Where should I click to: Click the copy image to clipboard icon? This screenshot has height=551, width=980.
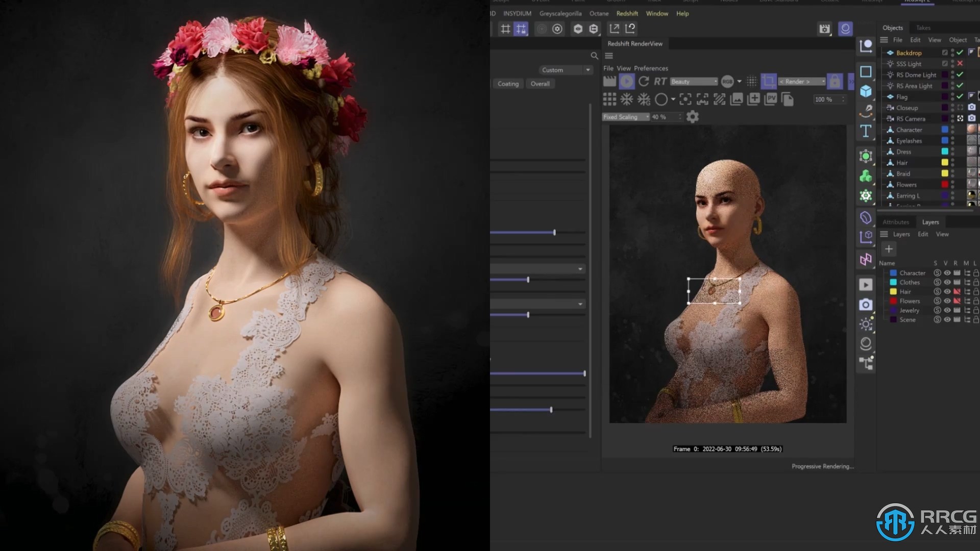tap(788, 99)
